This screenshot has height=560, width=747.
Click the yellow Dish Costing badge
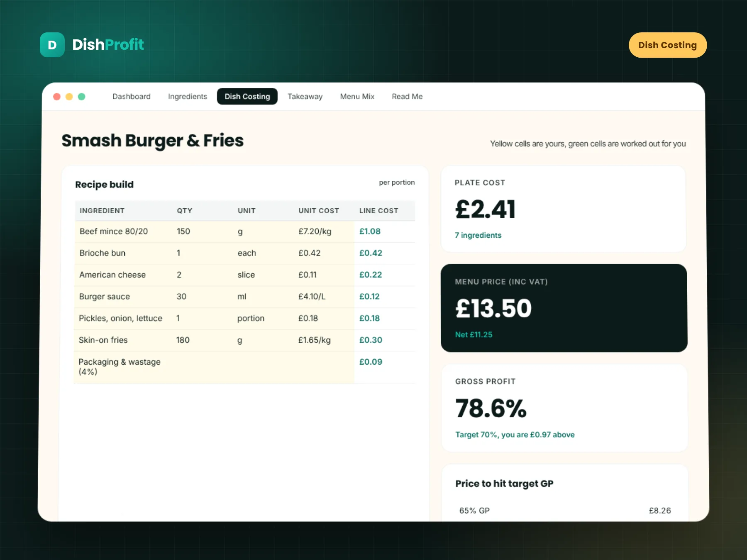667,45
